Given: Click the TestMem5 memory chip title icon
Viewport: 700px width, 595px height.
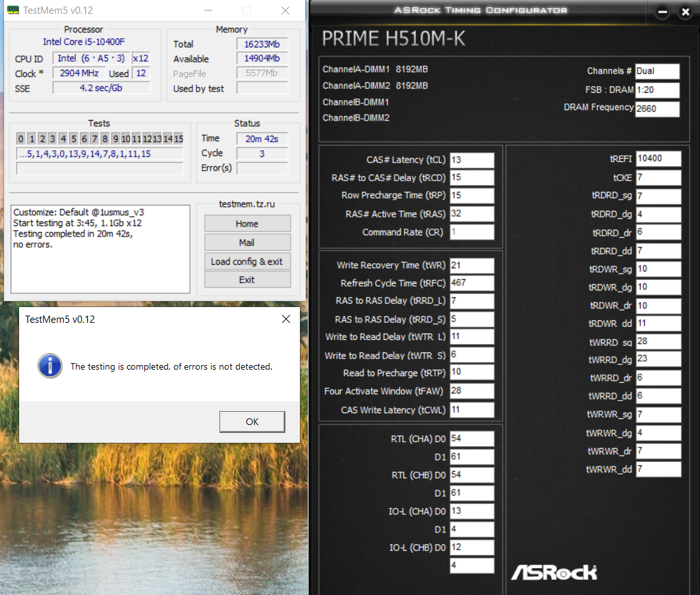Looking at the screenshot, I should 13,11.
